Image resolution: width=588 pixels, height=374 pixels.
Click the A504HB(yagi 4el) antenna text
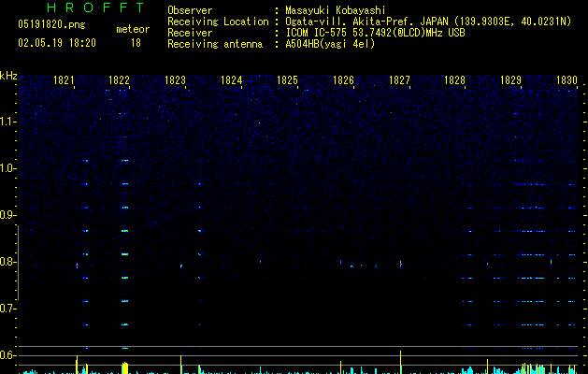330,44
